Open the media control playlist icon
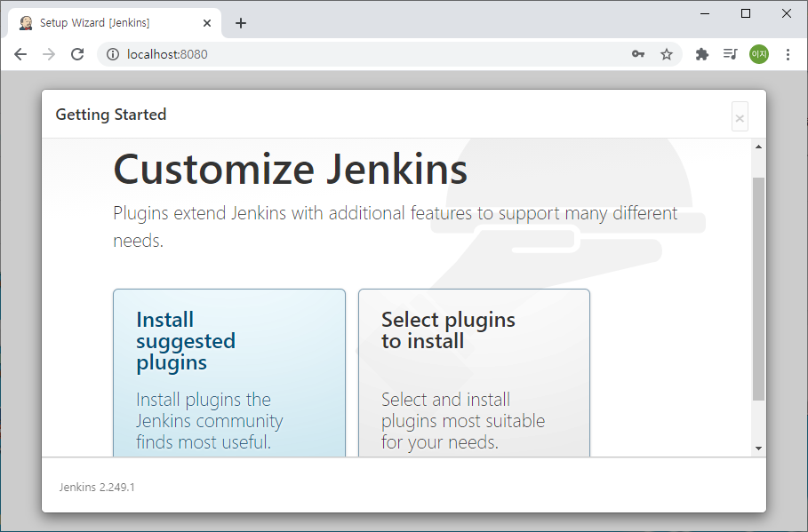This screenshot has width=808, height=532. pyautogui.click(x=730, y=54)
